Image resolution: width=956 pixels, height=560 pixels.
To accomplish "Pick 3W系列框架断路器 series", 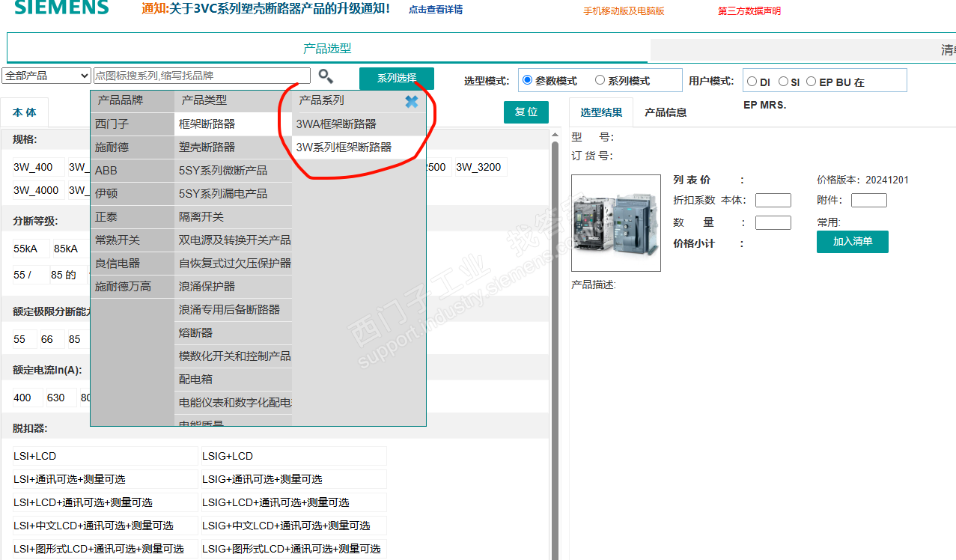I will pos(359,147).
